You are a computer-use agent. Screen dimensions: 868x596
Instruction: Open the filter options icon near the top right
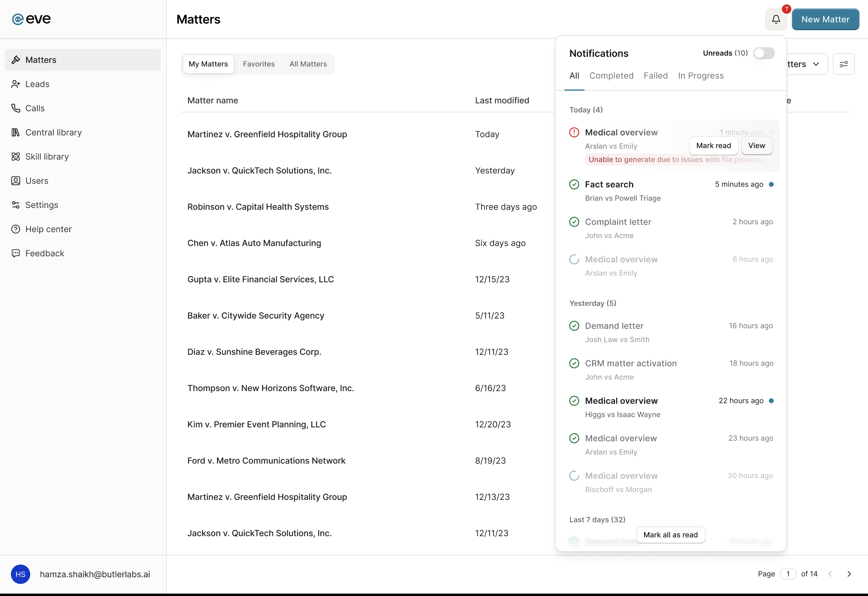[x=844, y=64]
